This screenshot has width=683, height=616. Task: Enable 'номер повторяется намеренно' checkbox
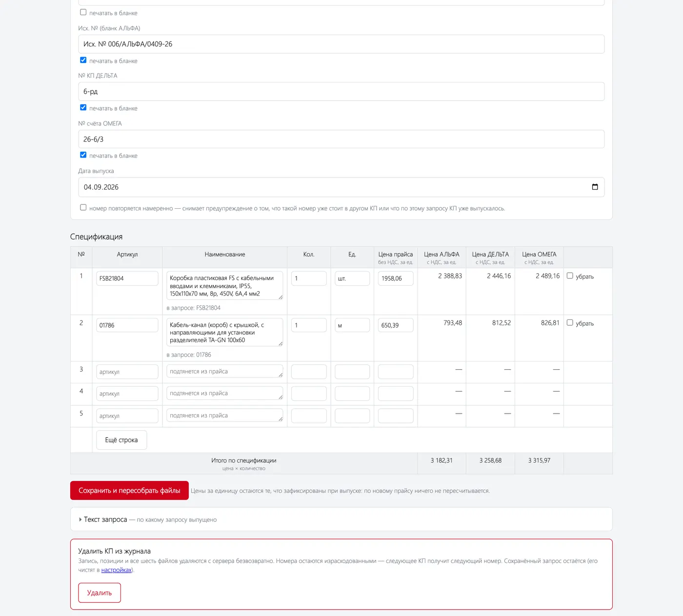pos(83,207)
